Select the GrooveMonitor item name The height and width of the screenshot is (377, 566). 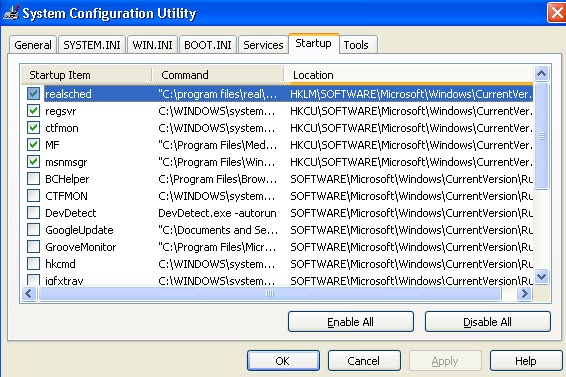81,247
